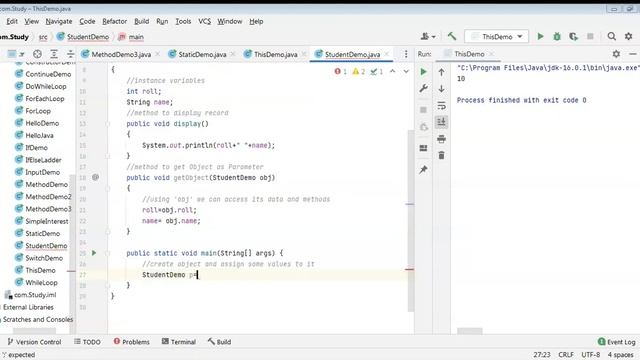Open the Code menu
Image resolution: width=640 pixels, height=360 pixels.
(87, 21)
